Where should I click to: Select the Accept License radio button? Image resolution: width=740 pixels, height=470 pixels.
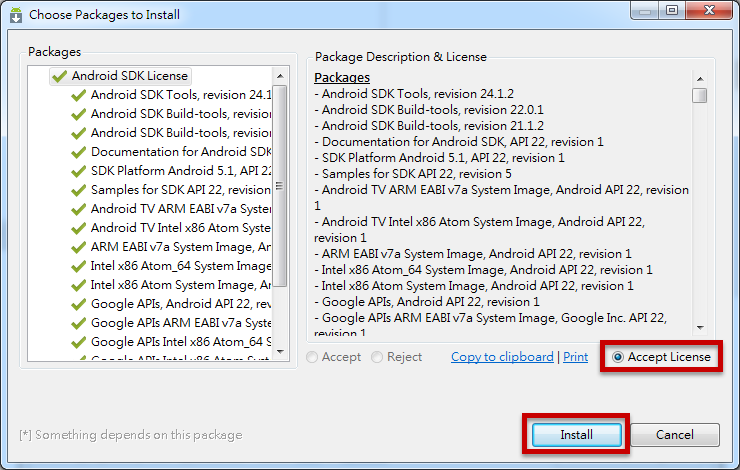point(618,357)
